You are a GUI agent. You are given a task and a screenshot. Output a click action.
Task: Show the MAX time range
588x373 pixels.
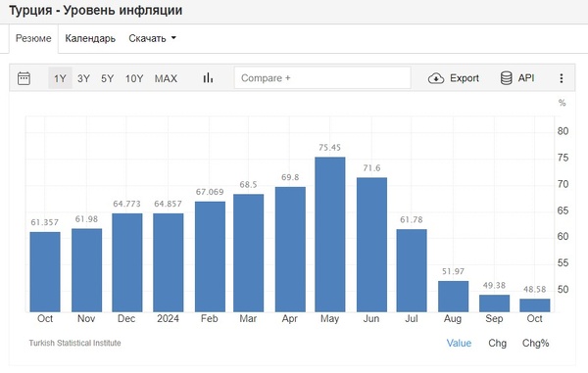[x=166, y=78]
